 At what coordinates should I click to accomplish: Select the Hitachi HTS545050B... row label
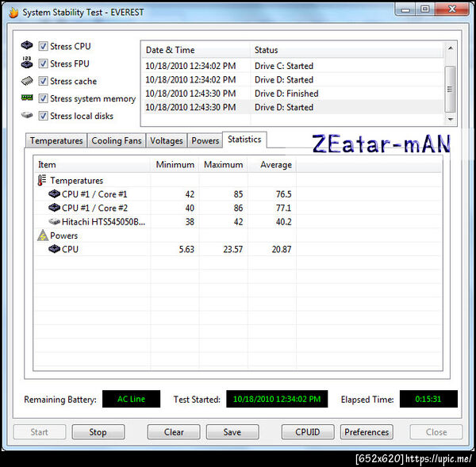pyautogui.click(x=103, y=222)
